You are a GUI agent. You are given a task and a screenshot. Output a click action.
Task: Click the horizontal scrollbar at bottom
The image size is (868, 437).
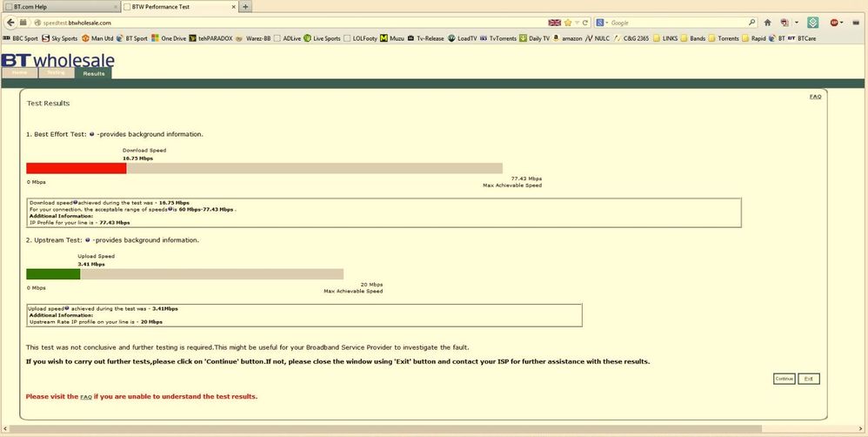coord(386,428)
